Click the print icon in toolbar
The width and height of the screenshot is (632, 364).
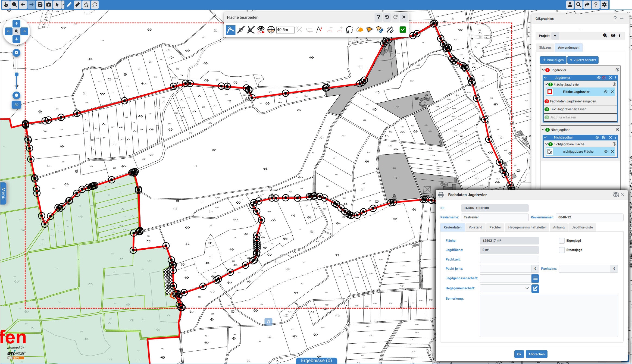tap(40, 5)
